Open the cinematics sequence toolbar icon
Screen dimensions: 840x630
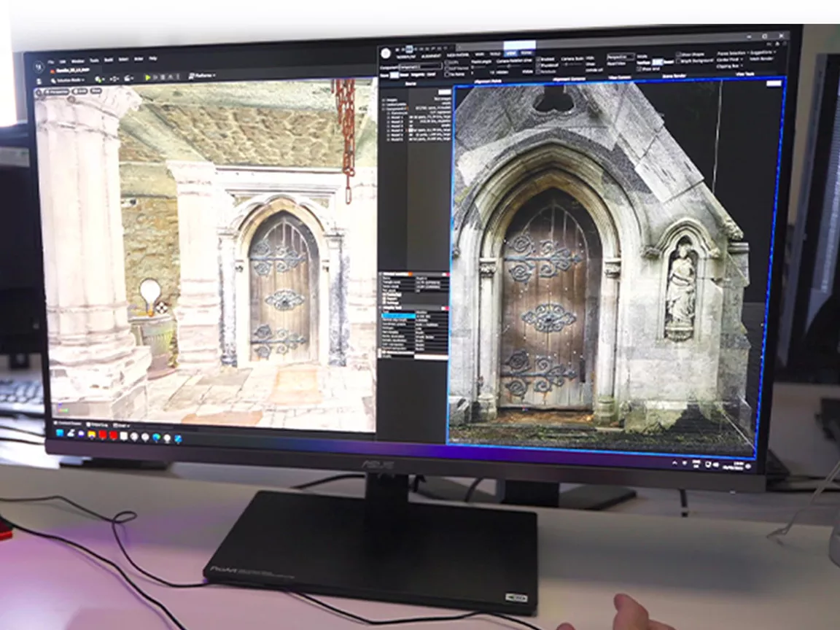[x=128, y=79]
